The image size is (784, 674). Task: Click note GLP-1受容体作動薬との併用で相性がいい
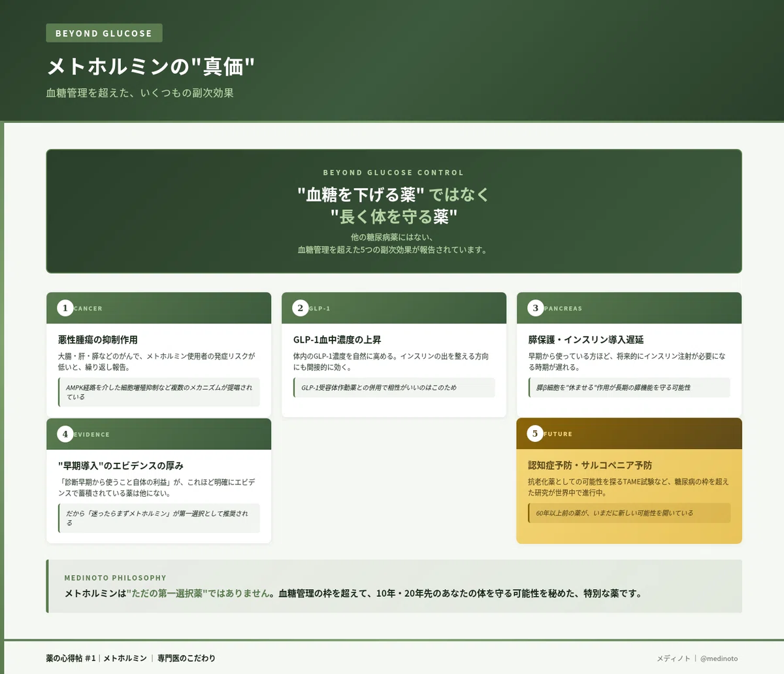[394, 388]
